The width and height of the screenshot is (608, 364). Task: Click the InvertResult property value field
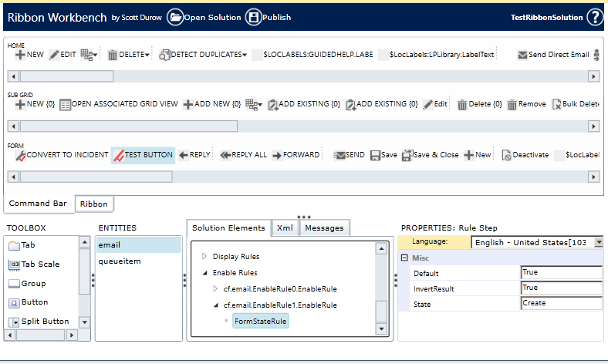click(561, 288)
